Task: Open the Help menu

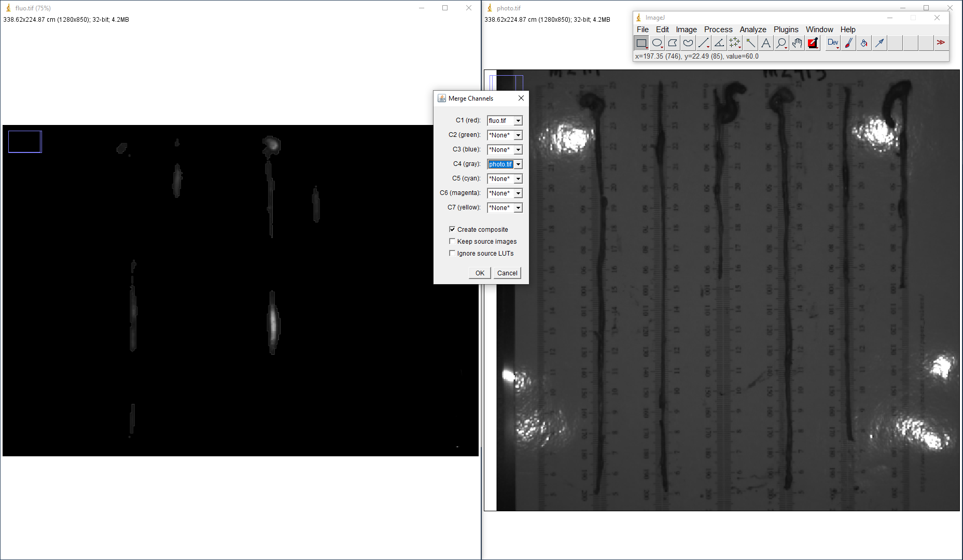Action: 848,30
